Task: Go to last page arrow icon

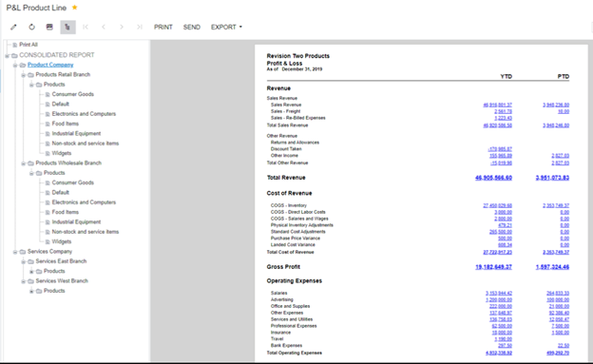Action: pos(139,27)
